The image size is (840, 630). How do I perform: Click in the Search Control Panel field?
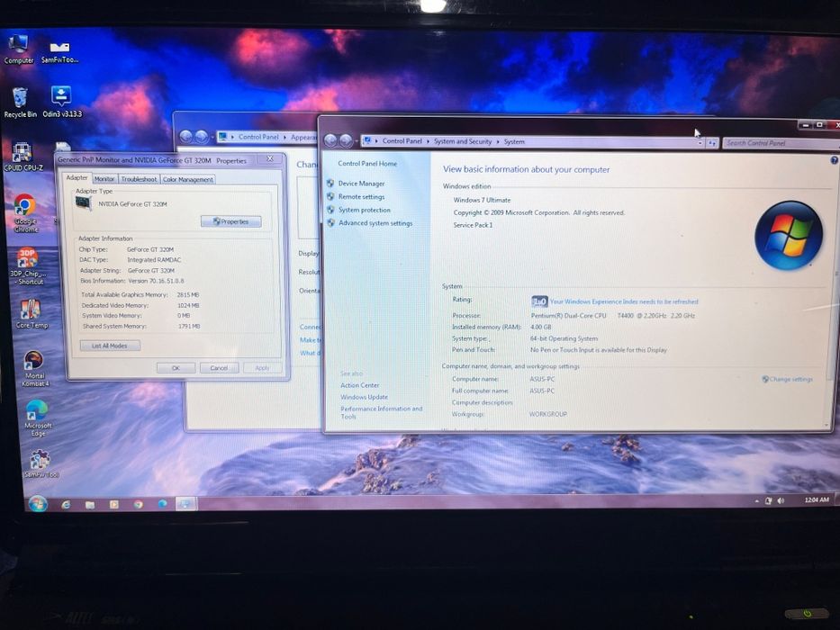(780, 143)
